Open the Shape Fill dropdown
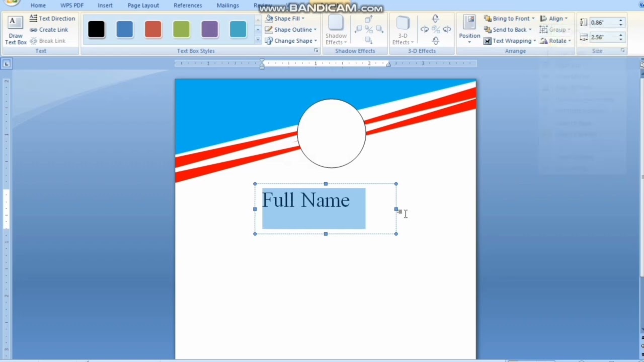 284,19
